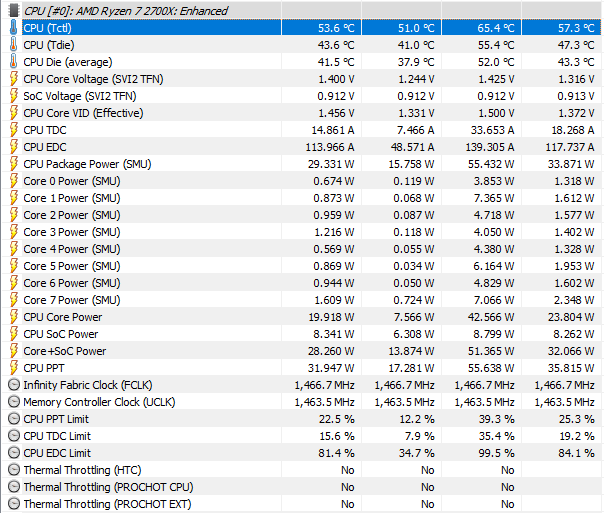
Task: Click the 65.4 °C Tctl maximum value
Action: (x=496, y=28)
